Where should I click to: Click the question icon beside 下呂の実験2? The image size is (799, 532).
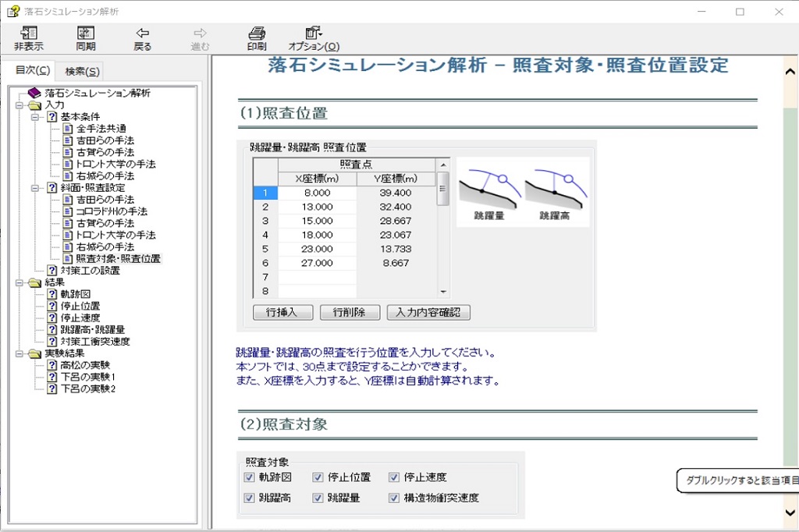pyautogui.click(x=52, y=388)
